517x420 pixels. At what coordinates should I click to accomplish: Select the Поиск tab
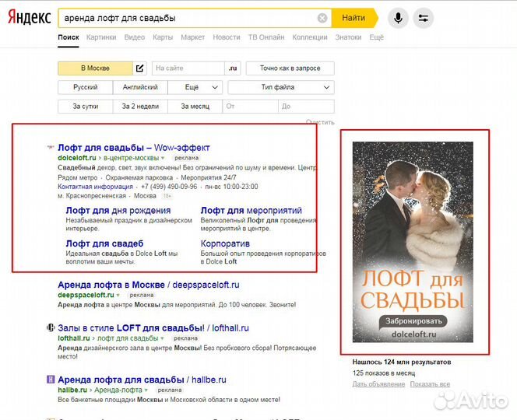click(x=69, y=37)
